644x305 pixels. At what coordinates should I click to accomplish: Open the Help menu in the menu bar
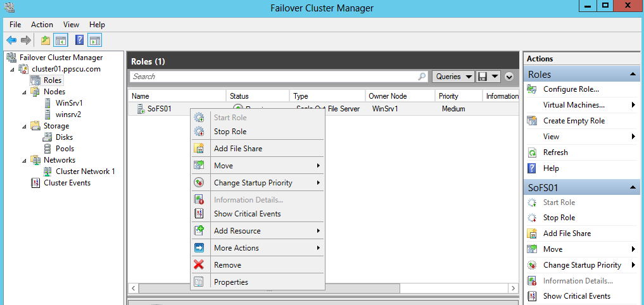tap(98, 25)
